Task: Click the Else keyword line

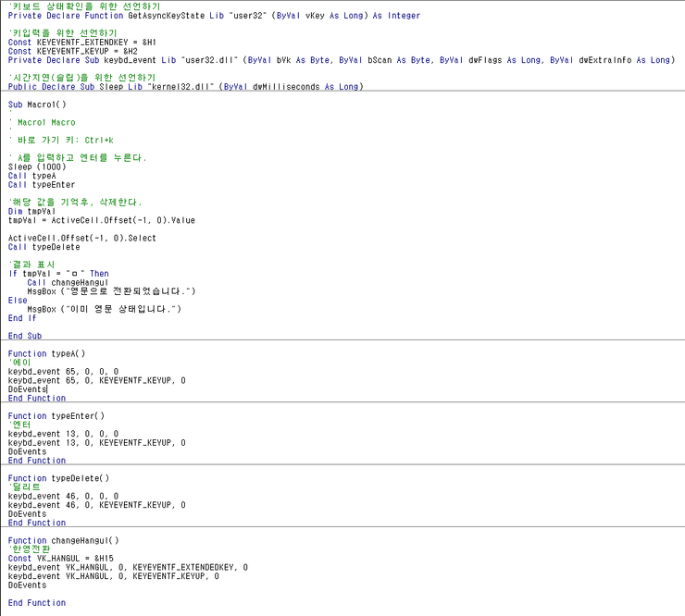Action: (18, 301)
